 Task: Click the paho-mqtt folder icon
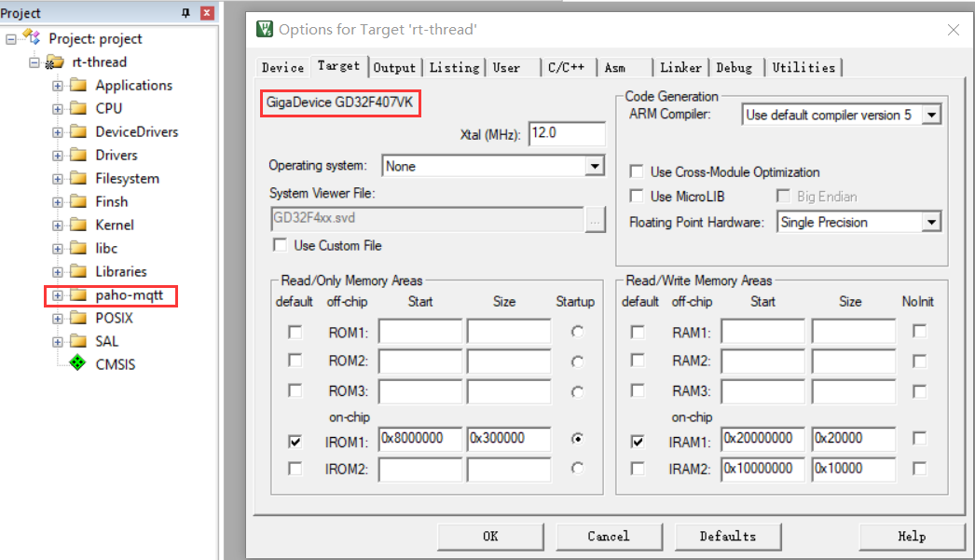coord(78,294)
